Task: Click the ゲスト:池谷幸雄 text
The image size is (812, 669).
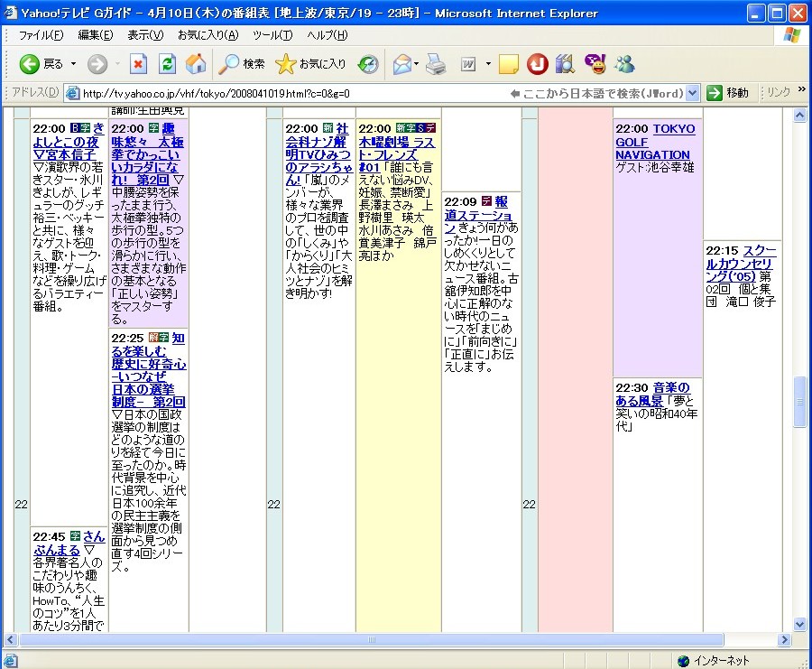Action: pos(655,167)
